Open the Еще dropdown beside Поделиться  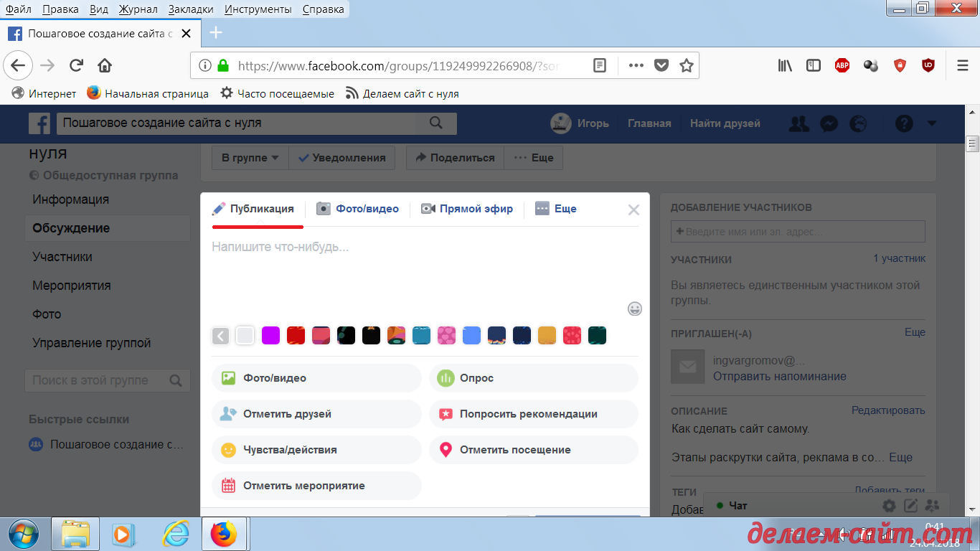pos(534,158)
